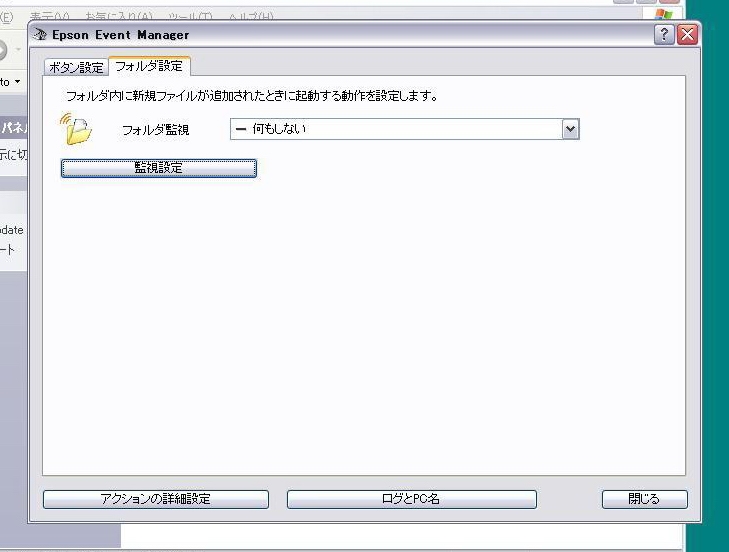This screenshot has width=729, height=552.
Task: Switch to the ボタン設定 tab
Action: click(x=76, y=67)
